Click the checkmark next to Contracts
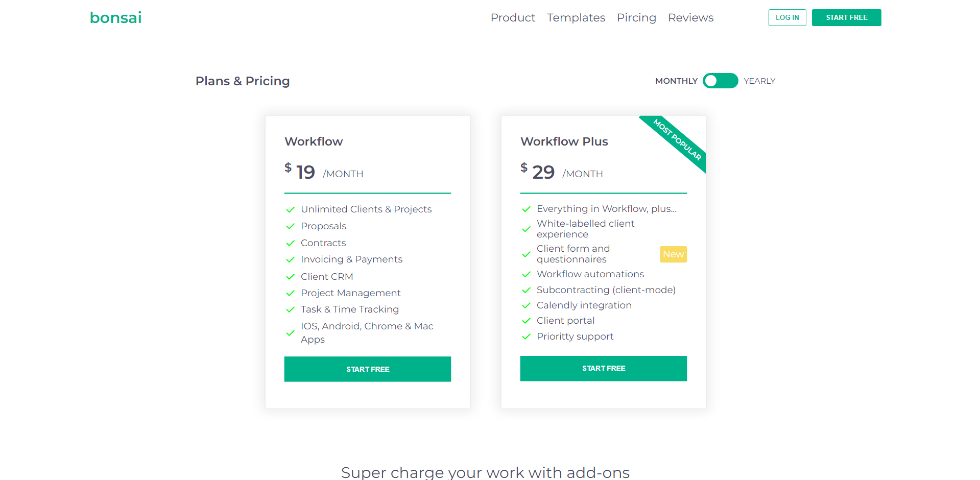This screenshot has height=480, width=980. pos(290,243)
